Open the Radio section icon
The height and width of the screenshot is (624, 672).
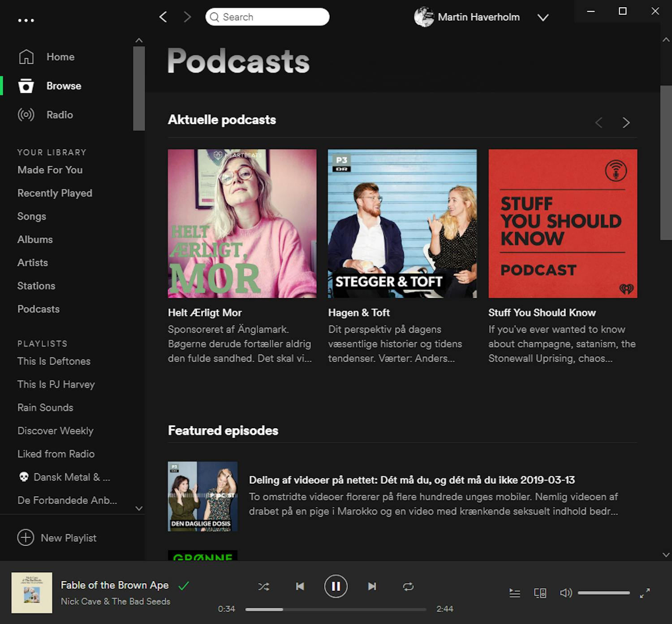(x=26, y=115)
